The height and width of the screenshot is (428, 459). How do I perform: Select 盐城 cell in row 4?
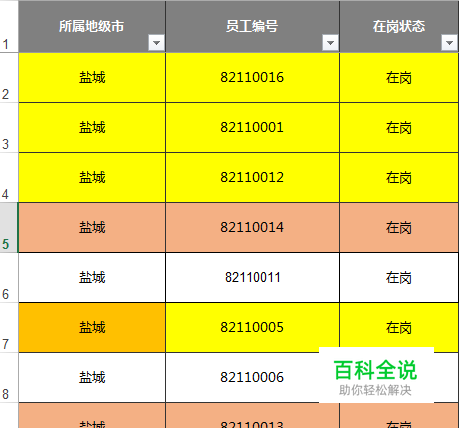pos(92,178)
